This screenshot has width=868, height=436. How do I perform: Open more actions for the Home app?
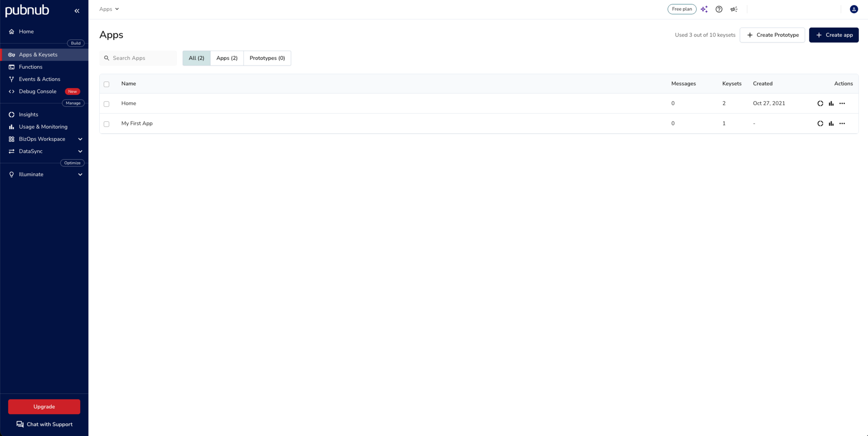pos(842,104)
